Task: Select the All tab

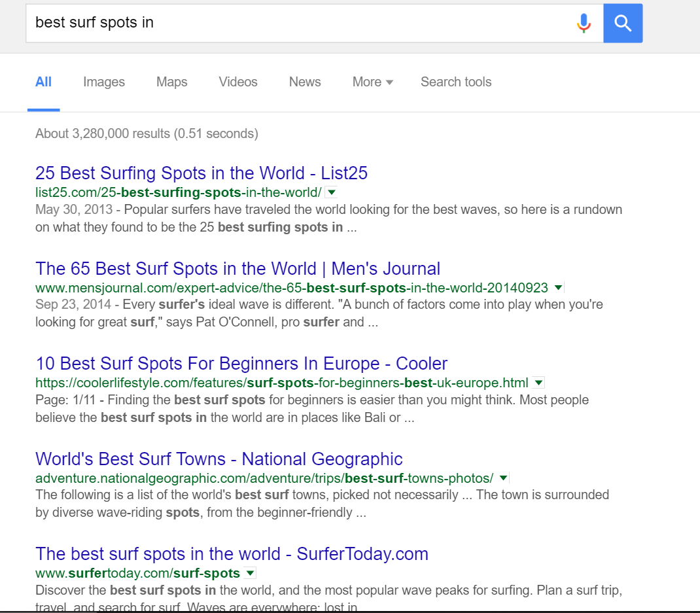Action: pyautogui.click(x=43, y=82)
